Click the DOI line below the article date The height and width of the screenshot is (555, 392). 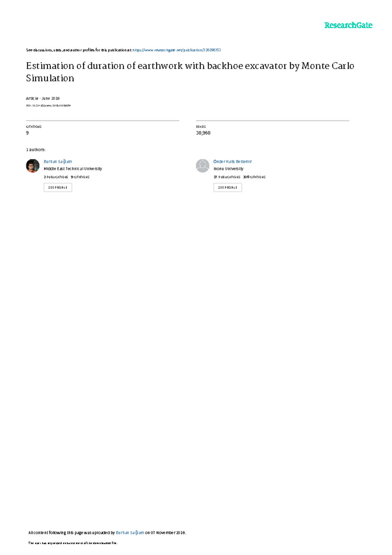pyautogui.click(x=48, y=106)
